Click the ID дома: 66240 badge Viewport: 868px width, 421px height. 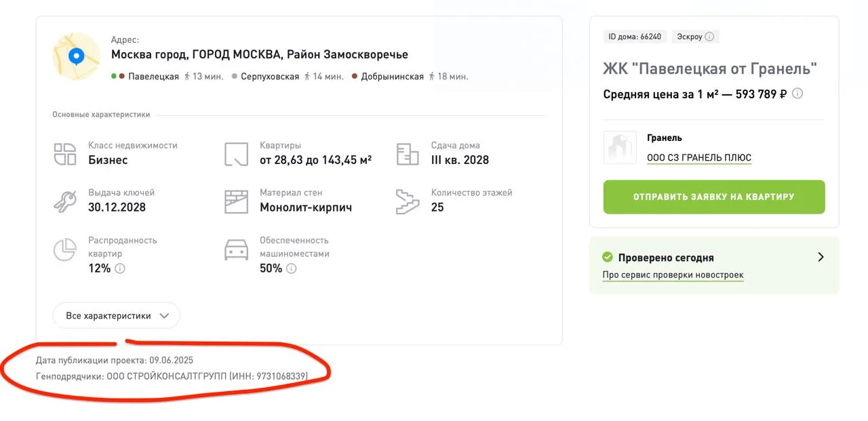(635, 37)
